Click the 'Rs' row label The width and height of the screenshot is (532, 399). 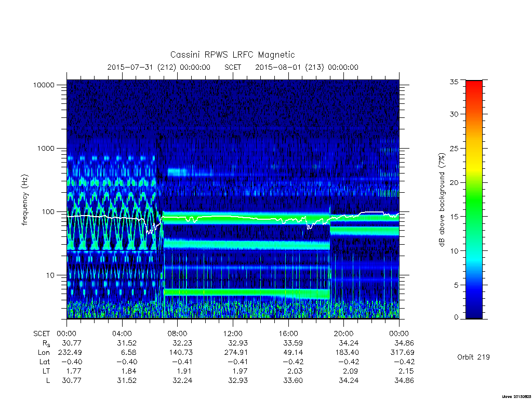46,343
